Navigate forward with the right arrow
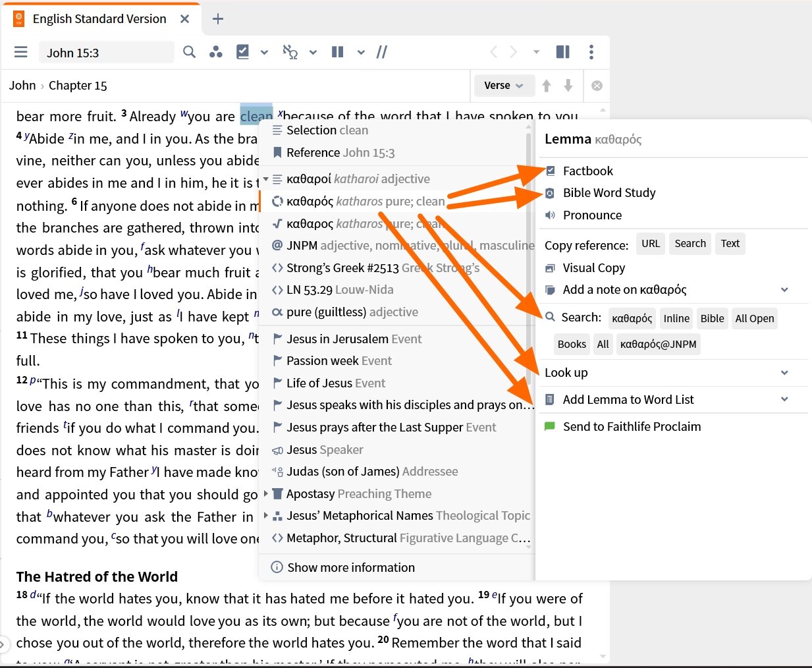This screenshot has height=668, width=812. pos(514,52)
